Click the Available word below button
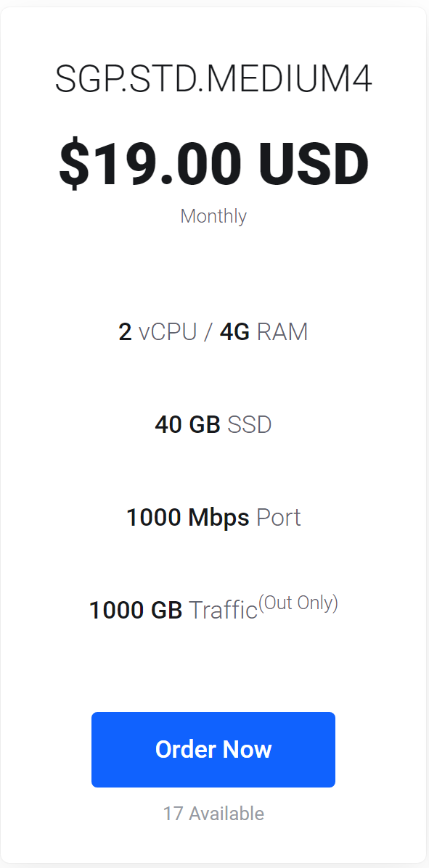This screenshot has height=868, width=429. point(226,814)
